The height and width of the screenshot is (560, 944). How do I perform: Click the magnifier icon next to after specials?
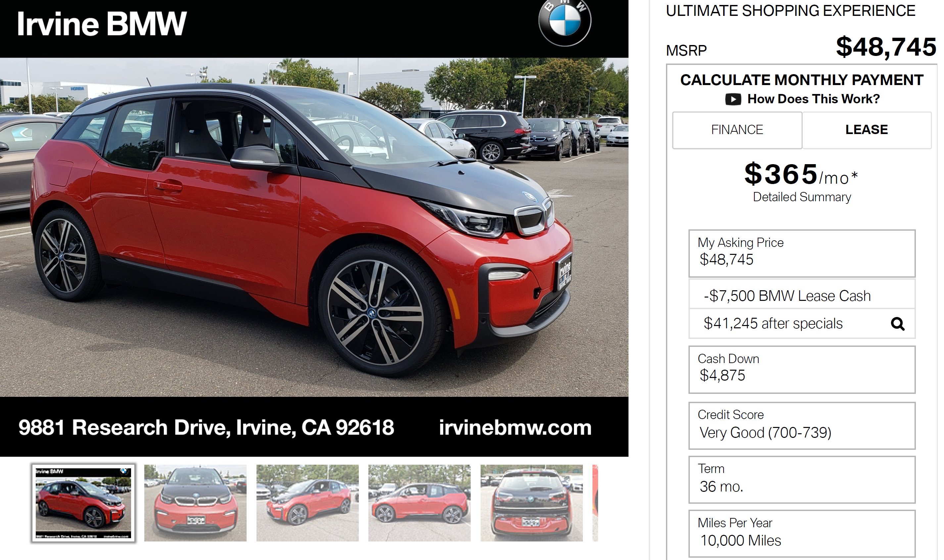897,324
